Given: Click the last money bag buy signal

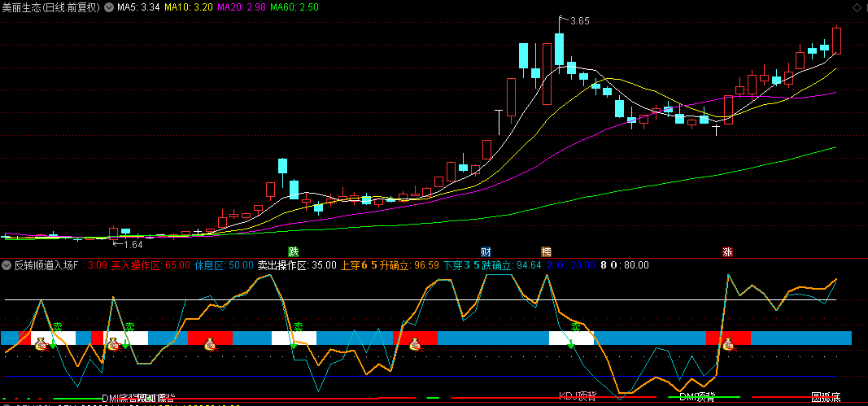Looking at the screenshot, I should pos(728,345).
